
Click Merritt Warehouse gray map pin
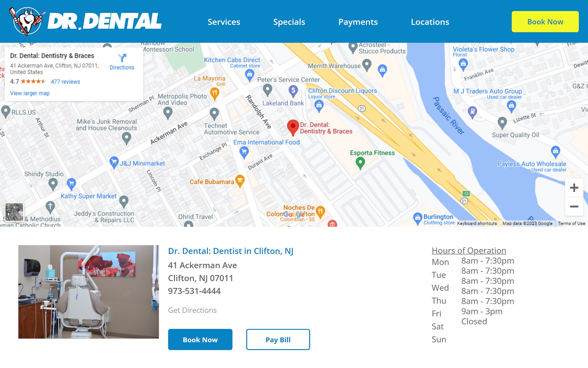(366, 65)
